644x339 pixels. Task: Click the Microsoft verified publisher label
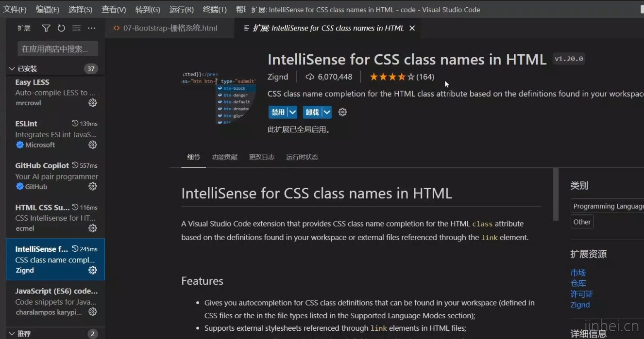pos(35,145)
